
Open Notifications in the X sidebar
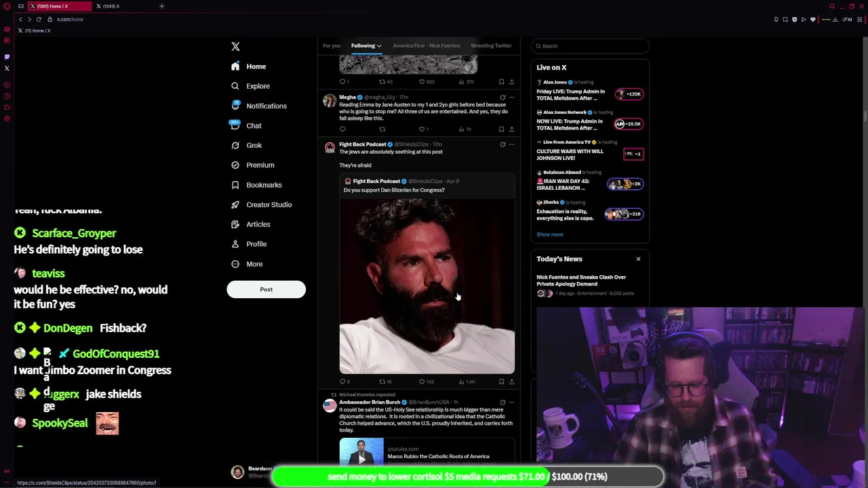pos(258,106)
